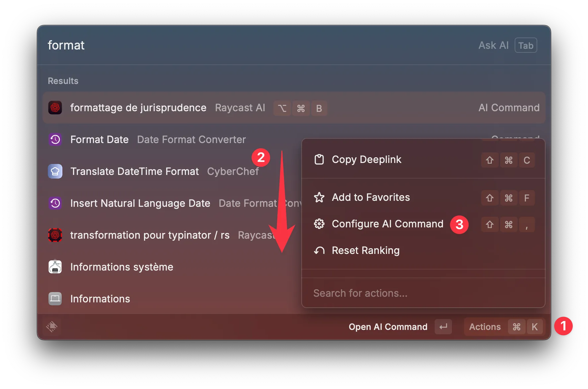Image resolution: width=588 pixels, height=389 pixels.
Task: Select the Informations result
Action: (x=173, y=299)
